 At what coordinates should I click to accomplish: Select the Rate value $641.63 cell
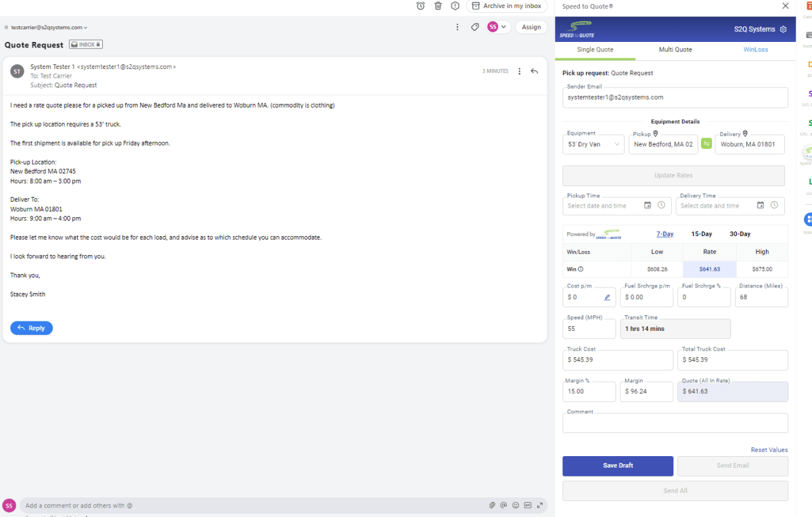(x=710, y=269)
